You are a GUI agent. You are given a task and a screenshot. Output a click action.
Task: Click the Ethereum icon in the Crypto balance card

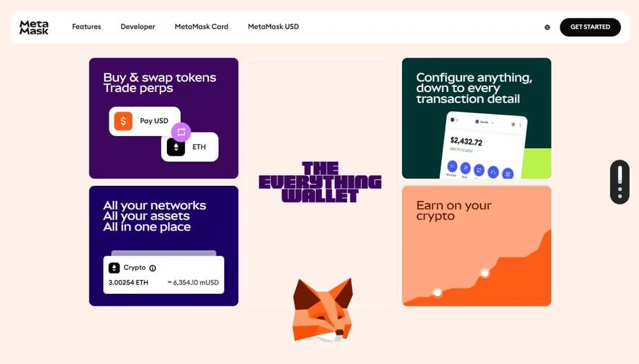[114, 268]
